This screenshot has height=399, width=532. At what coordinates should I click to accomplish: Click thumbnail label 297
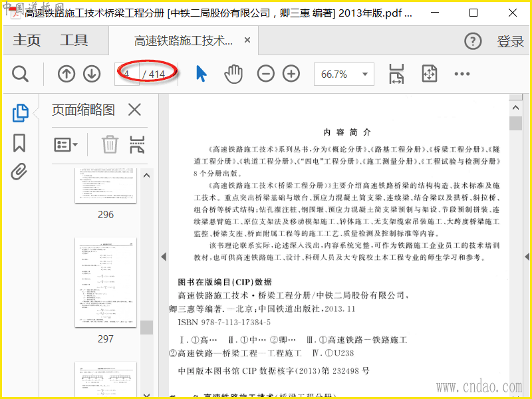[x=106, y=338]
